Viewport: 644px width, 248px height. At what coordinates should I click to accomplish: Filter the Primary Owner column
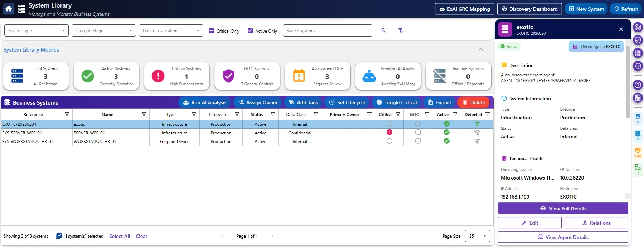point(369,114)
